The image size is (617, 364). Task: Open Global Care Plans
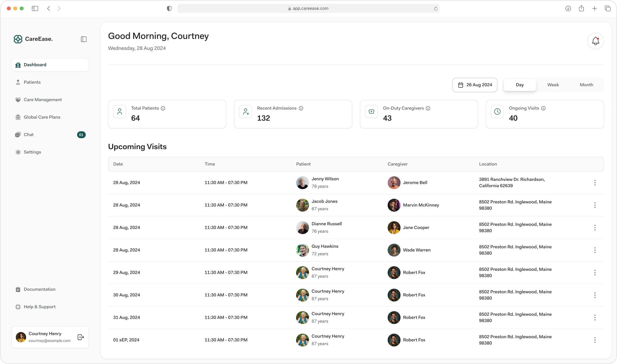[x=50, y=117]
